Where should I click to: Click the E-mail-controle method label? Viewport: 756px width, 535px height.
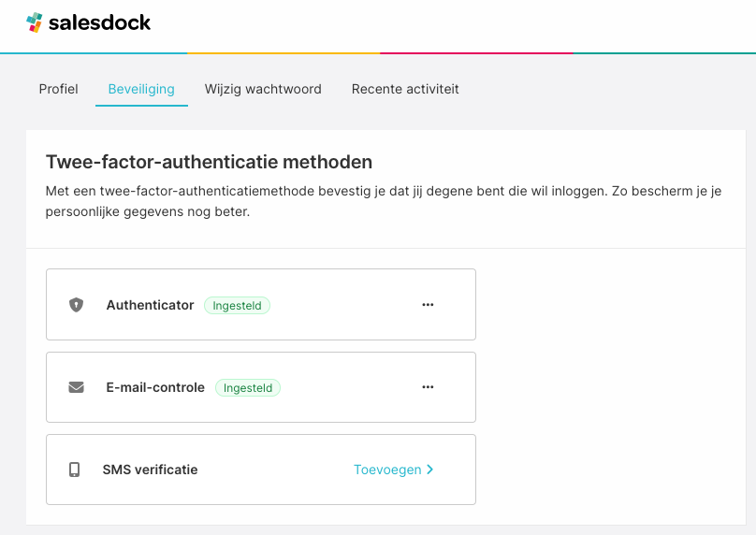(x=155, y=387)
